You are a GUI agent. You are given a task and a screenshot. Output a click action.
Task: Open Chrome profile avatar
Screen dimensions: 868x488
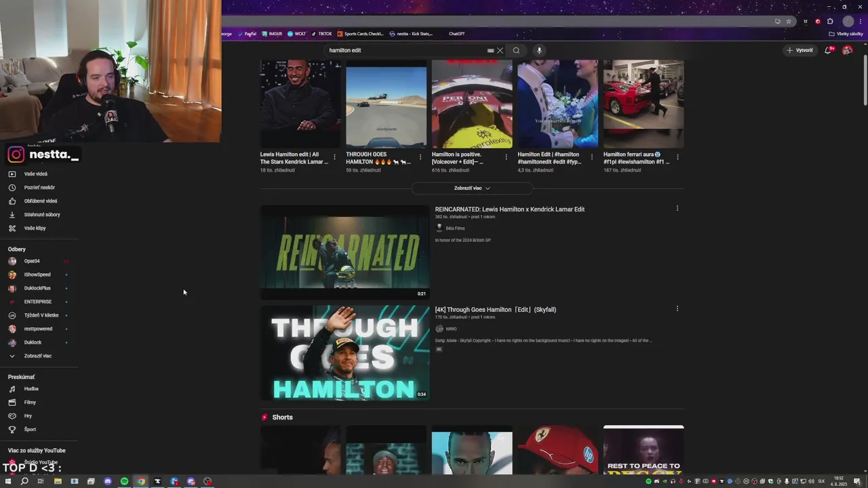[x=848, y=21]
